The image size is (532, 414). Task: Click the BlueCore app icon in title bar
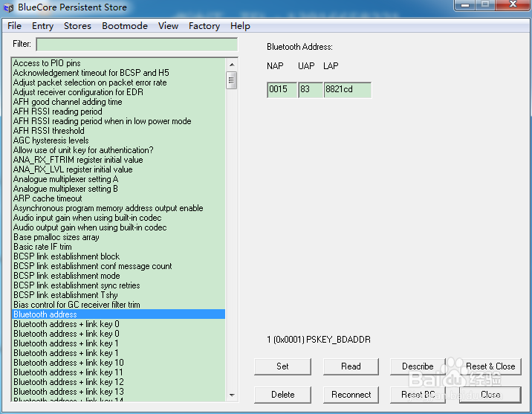(x=8, y=7)
